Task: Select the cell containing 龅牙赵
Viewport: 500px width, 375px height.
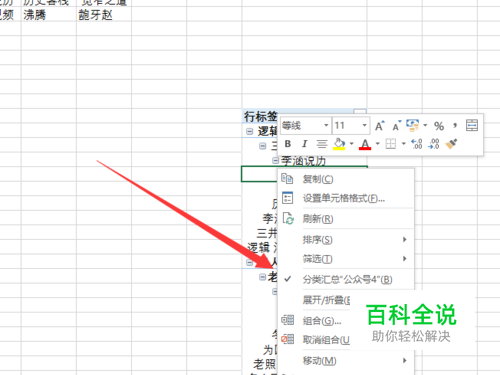Action: (104, 15)
